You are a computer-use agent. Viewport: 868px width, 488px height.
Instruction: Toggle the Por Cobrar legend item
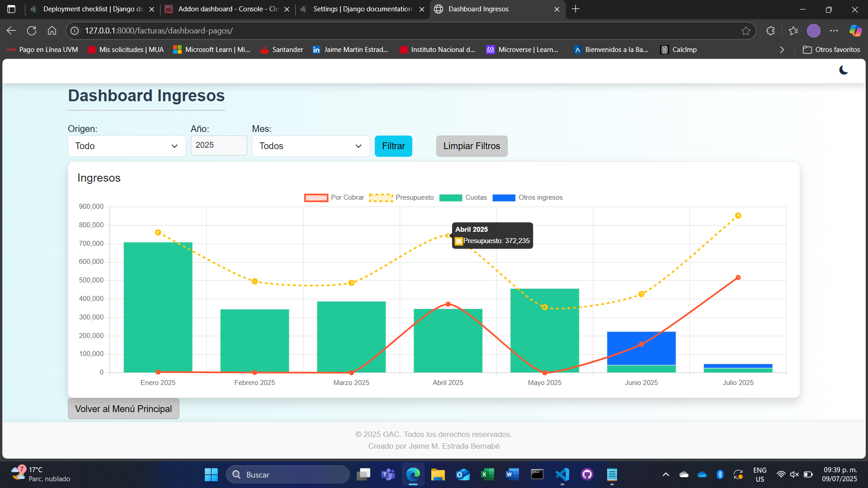pyautogui.click(x=334, y=197)
